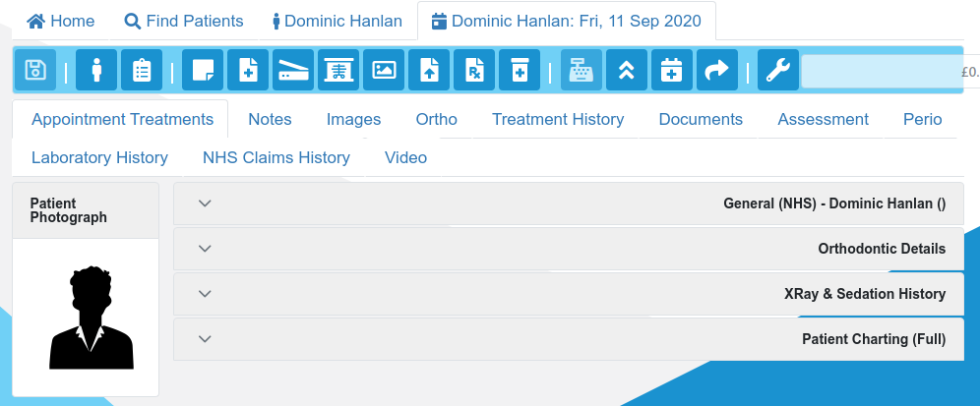
Task: Open the image picture icon
Action: tap(384, 70)
